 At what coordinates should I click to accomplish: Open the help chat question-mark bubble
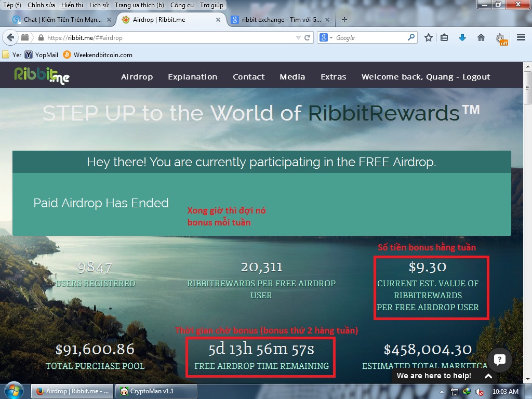(499, 360)
